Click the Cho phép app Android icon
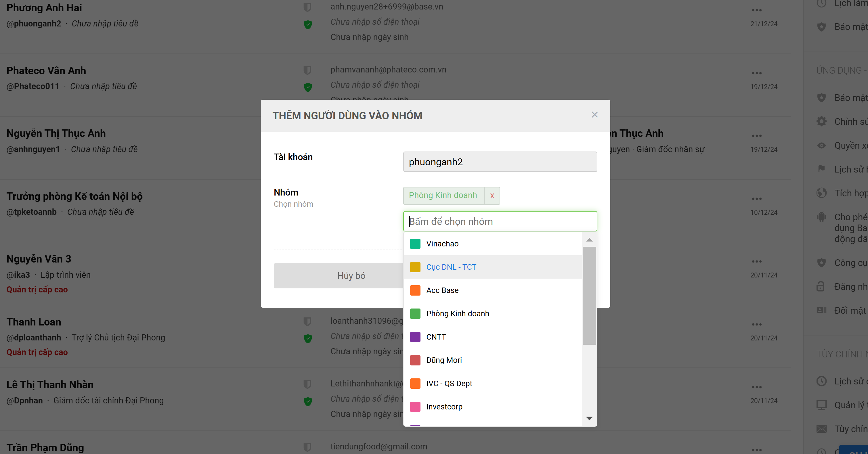Viewport: 868px width, 454px height. coord(821,217)
